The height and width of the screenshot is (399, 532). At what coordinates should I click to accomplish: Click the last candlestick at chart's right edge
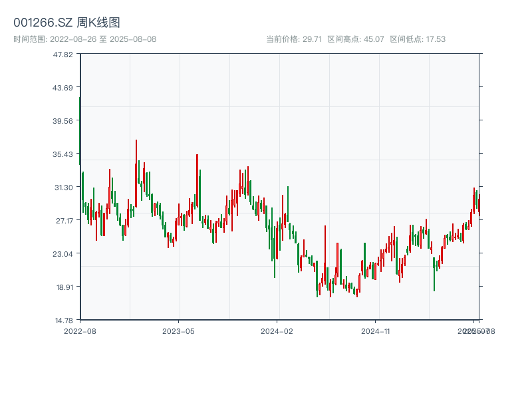point(479,205)
